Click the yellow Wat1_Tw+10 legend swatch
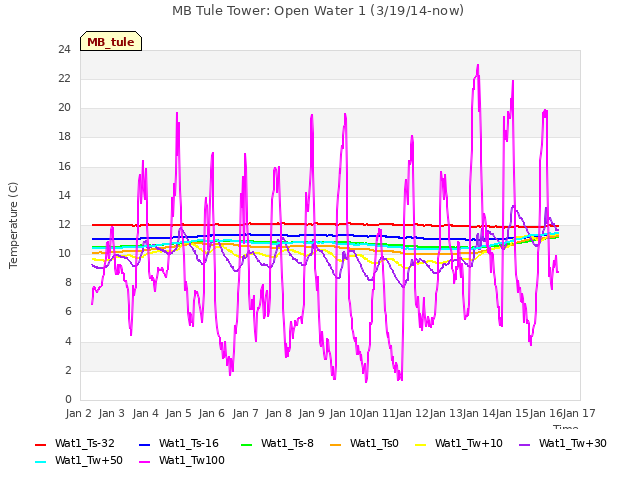Viewport: 640px width, 480px height. tap(420, 444)
